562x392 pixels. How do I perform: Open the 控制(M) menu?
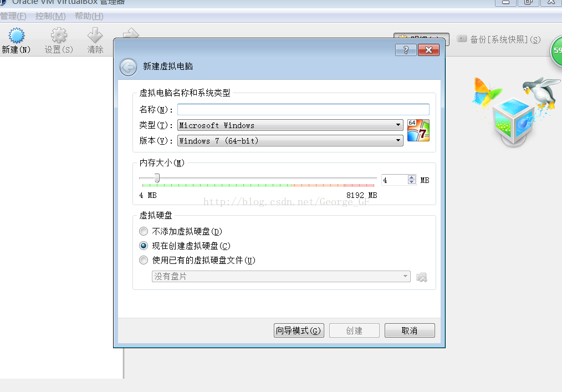click(50, 16)
